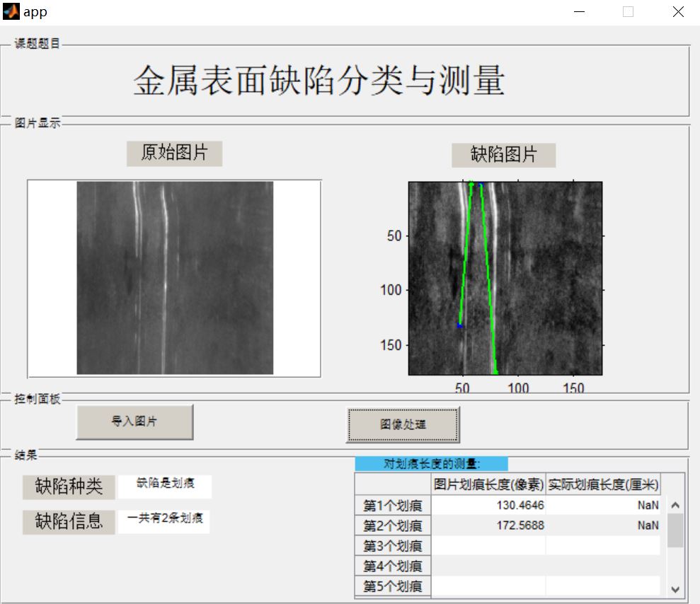
Task: Minimize the app window
Action: tap(579, 11)
